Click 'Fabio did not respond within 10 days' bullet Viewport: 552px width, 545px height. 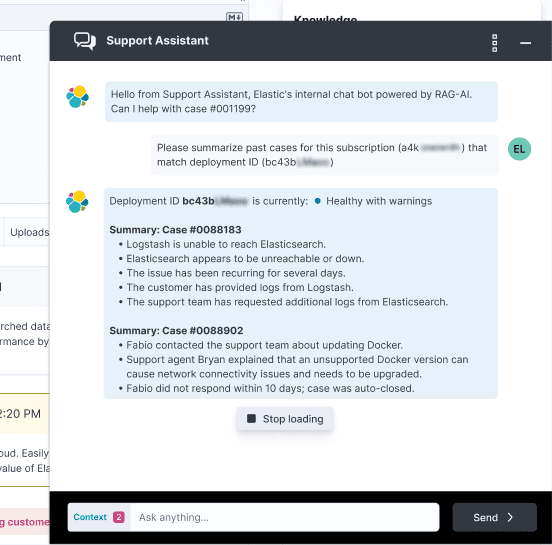point(270,388)
